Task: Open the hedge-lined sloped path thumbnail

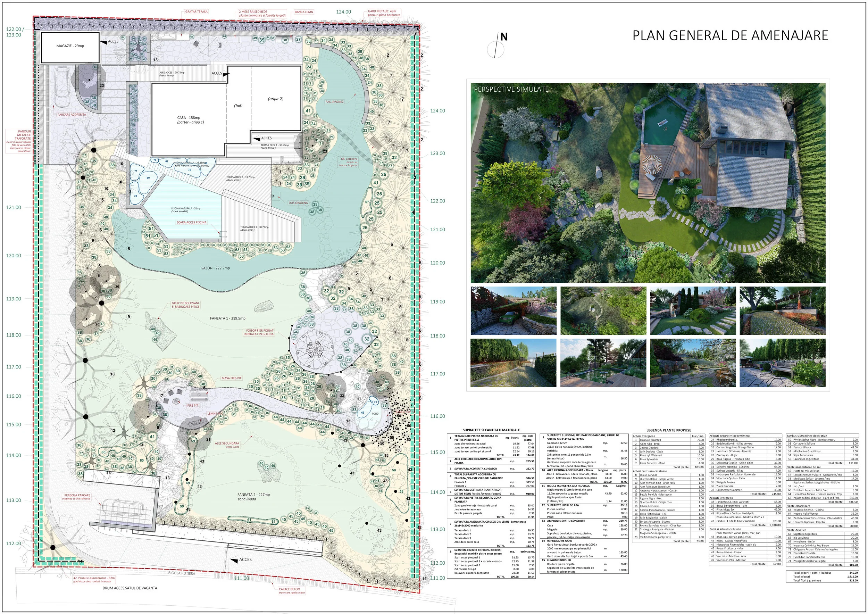Action: [514, 363]
